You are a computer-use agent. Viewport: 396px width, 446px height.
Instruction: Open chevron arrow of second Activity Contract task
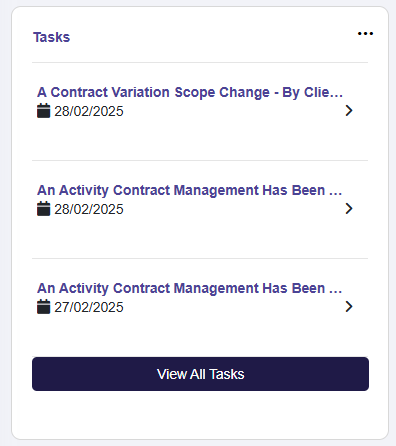tap(349, 209)
